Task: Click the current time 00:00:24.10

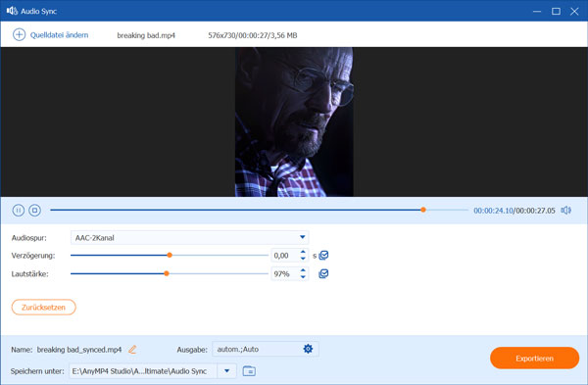Action: pyautogui.click(x=493, y=211)
